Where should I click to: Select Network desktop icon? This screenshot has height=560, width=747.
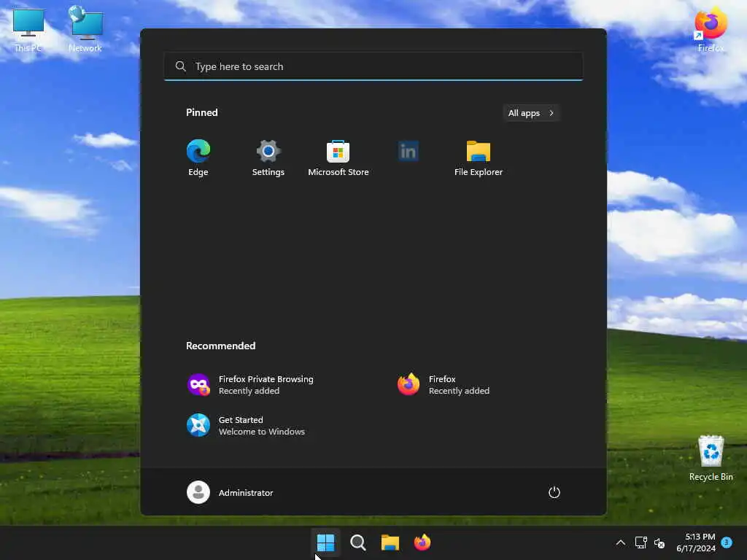85,29
